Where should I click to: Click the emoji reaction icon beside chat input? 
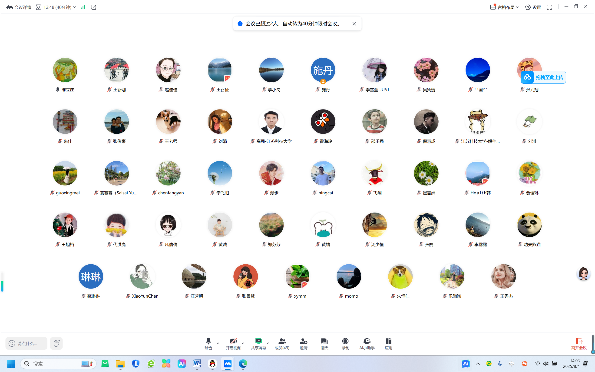(57, 344)
